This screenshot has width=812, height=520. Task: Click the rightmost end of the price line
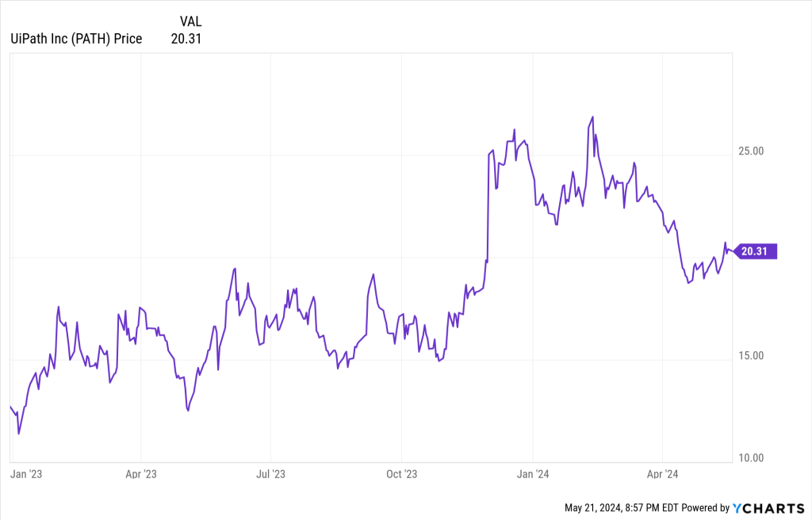pos(732,251)
